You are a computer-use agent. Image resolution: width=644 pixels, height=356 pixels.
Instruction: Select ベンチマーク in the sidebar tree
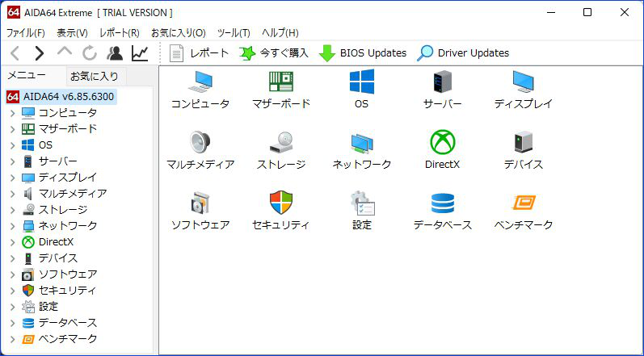coord(68,339)
